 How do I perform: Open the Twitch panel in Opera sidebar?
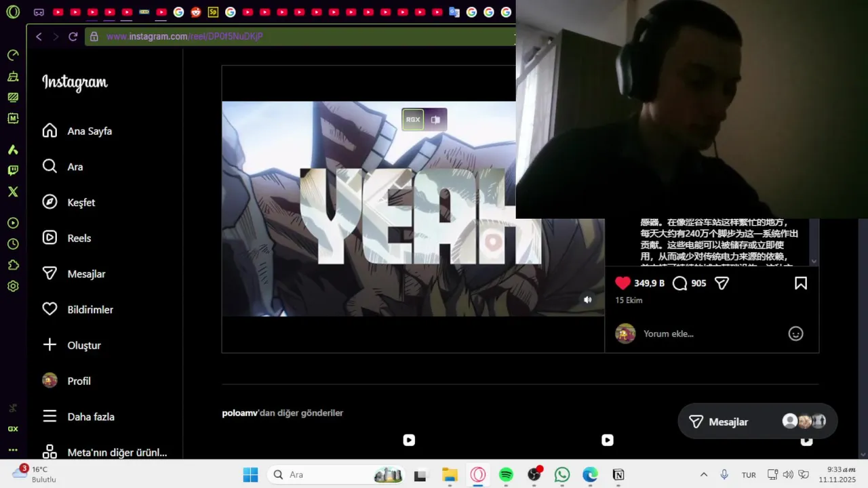click(x=13, y=171)
